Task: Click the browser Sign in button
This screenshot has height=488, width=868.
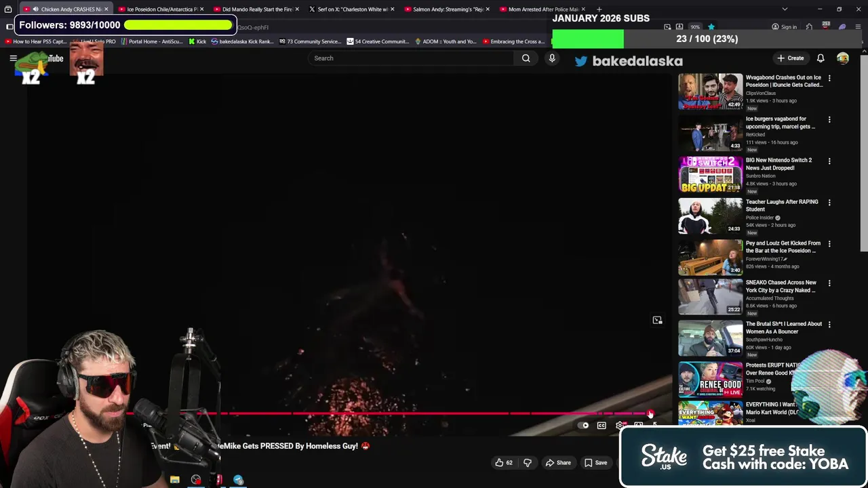Action: [x=784, y=27]
